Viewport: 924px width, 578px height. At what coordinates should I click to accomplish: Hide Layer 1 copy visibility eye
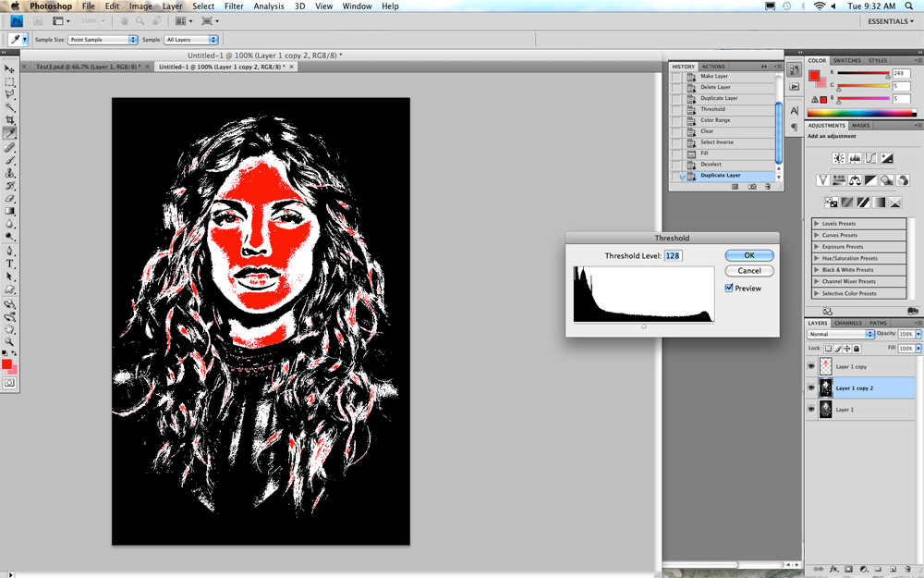811,366
